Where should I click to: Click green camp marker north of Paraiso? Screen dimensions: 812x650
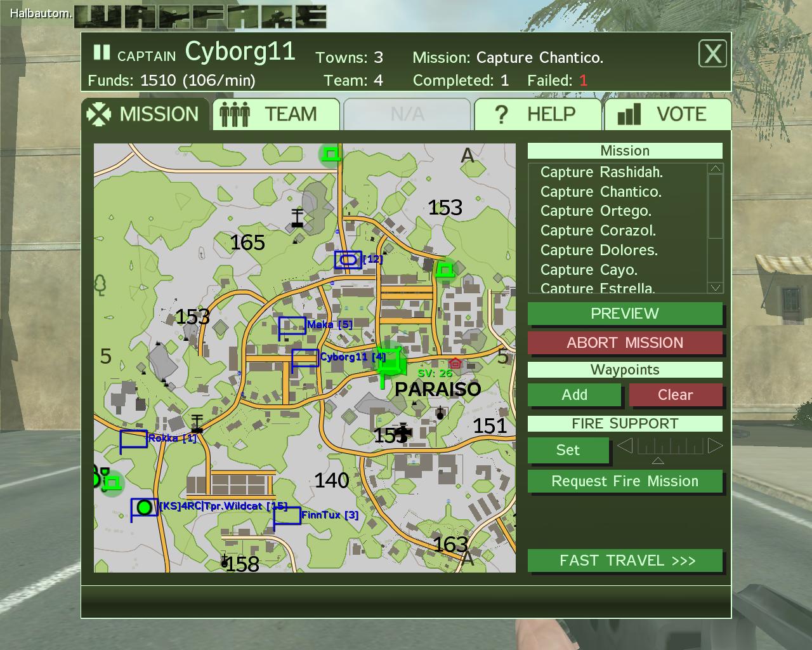click(445, 270)
